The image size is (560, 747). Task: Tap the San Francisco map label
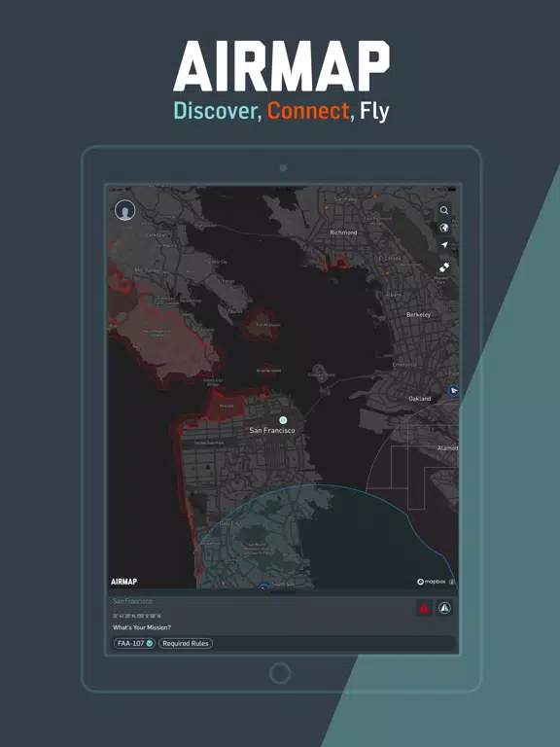coord(272,430)
